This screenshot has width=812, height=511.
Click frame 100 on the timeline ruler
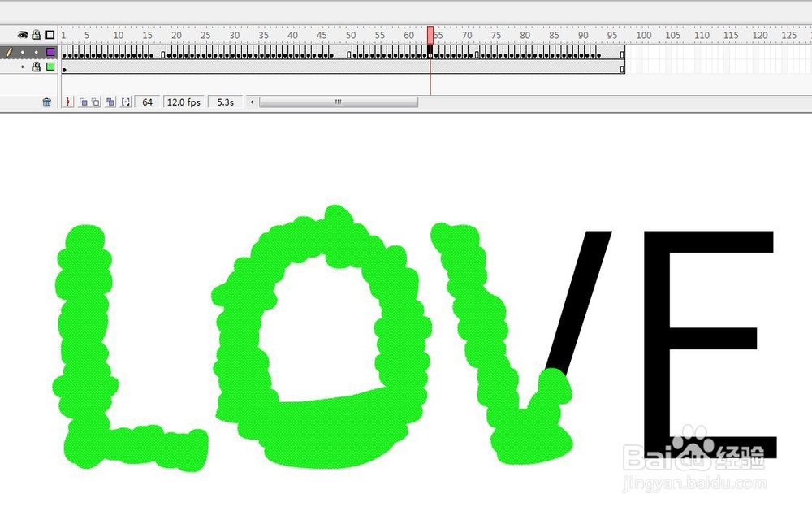pyautogui.click(x=644, y=35)
